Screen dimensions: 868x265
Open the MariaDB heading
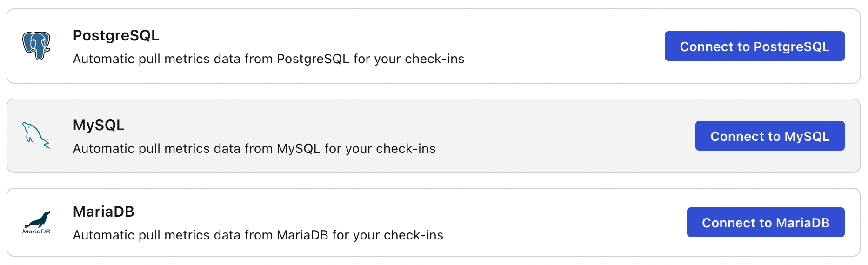tap(104, 212)
